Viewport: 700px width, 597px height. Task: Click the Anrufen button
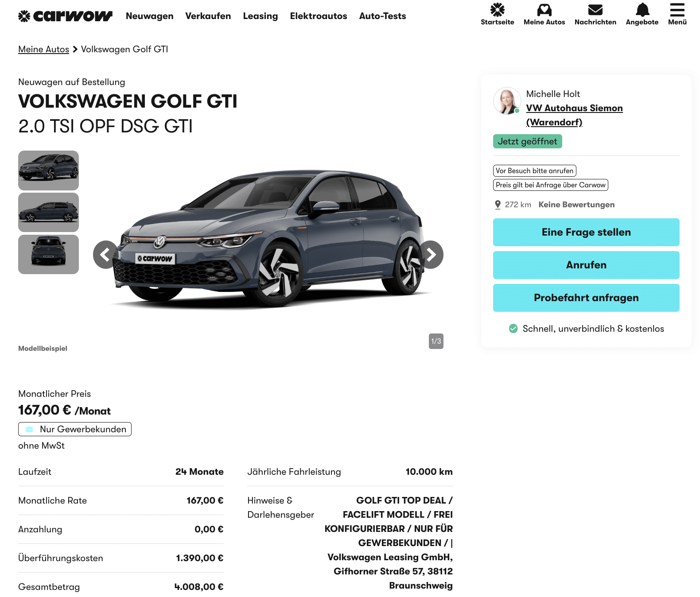click(586, 265)
